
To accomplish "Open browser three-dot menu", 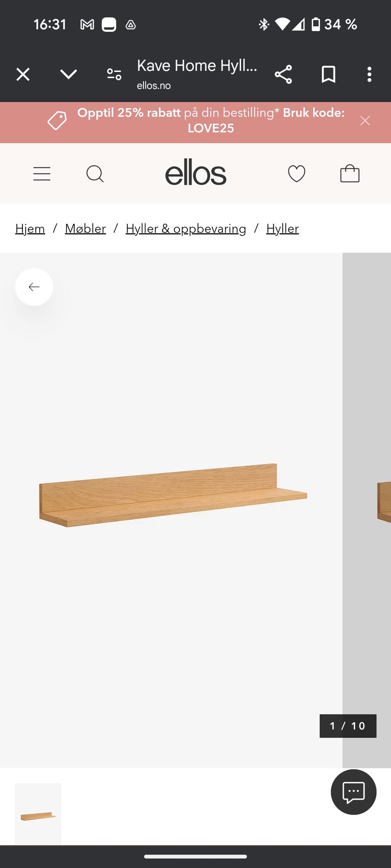I will [369, 74].
